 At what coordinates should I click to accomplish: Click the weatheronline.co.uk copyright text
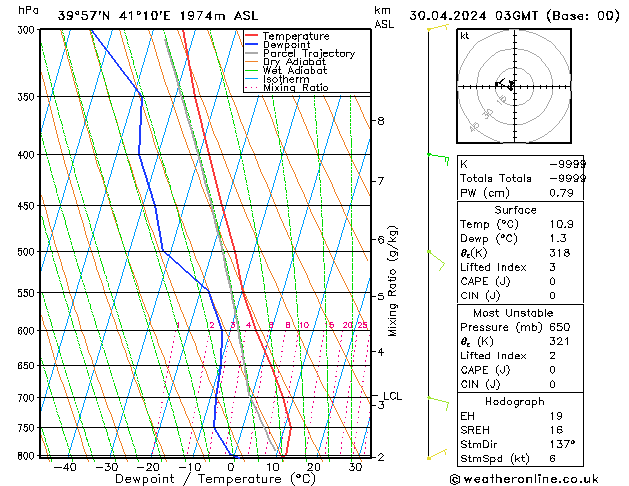click(x=524, y=479)
